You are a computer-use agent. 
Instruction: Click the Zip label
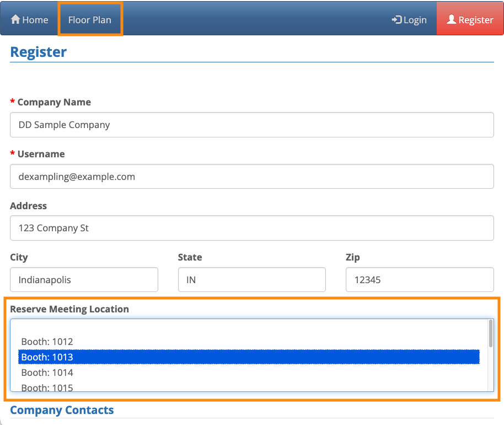coord(352,257)
